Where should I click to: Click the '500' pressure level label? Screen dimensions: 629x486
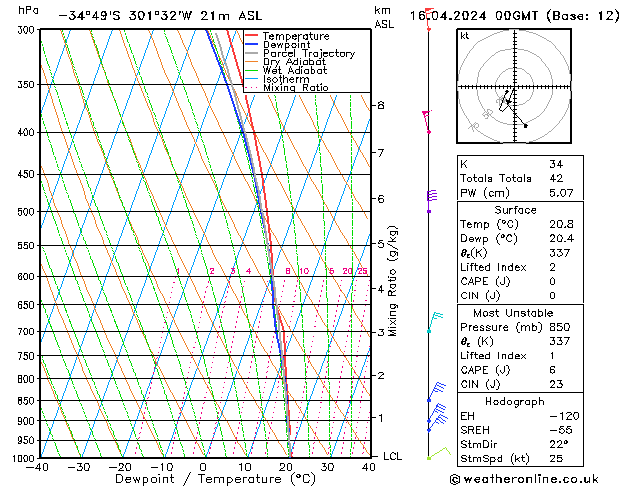28,212
